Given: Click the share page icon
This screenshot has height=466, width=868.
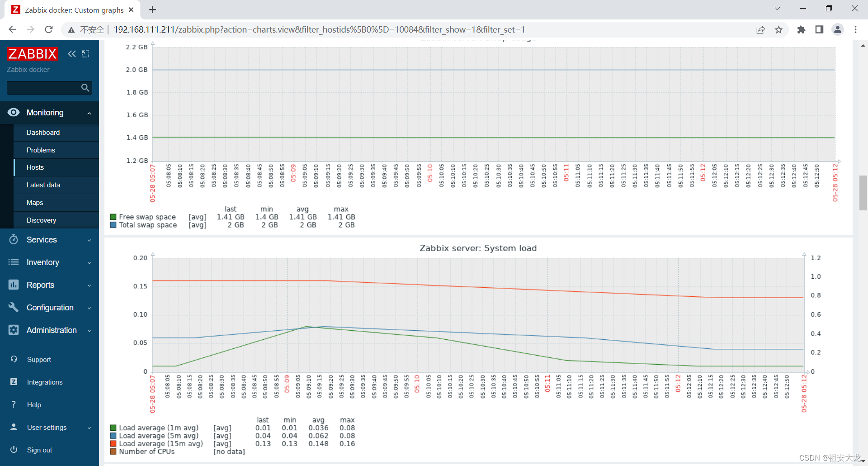Looking at the screenshot, I should (760, 30).
